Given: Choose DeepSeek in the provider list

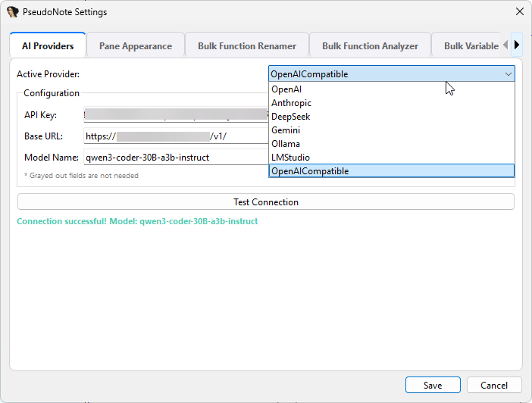Looking at the screenshot, I should [392, 117].
